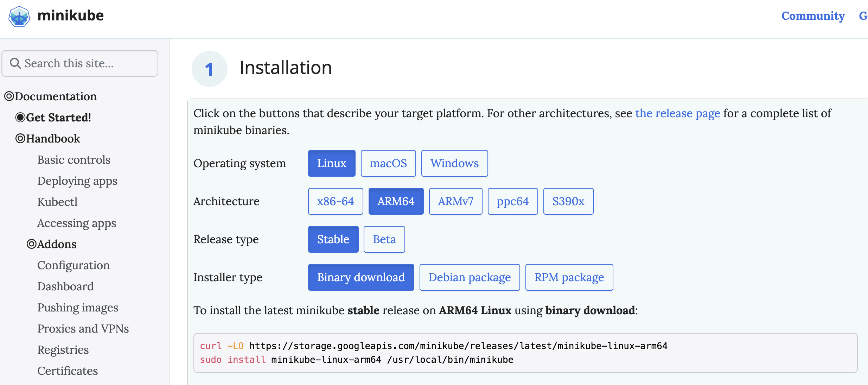Select Linux operating system

click(x=332, y=163)
